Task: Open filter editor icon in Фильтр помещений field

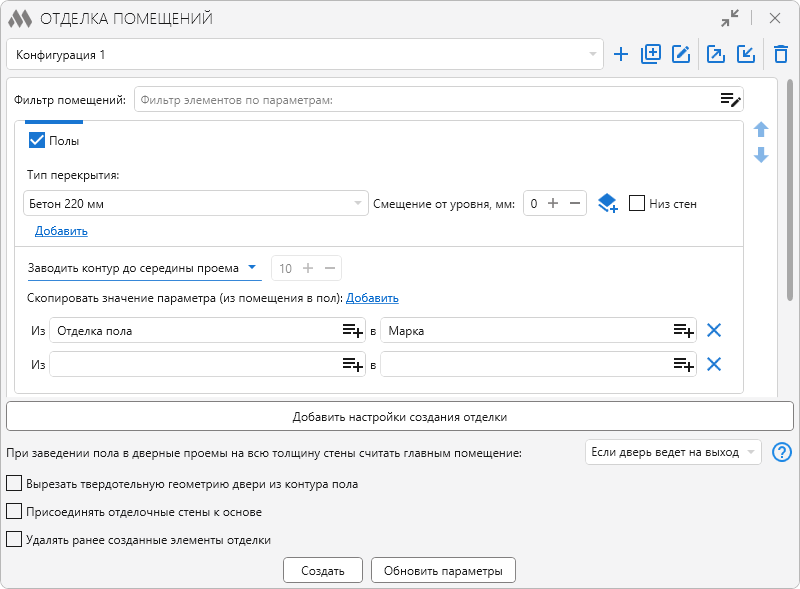Action: [x=731, y=99]
